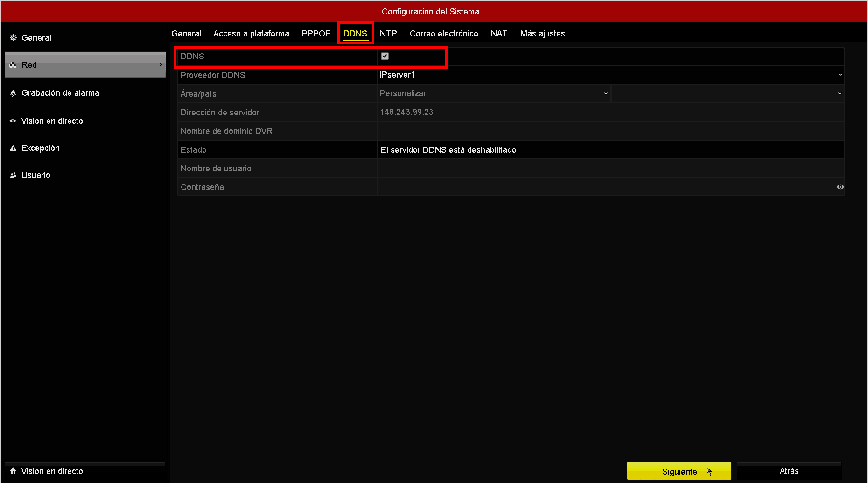Expand the Área/país Personalizar dropdown
Viewport: 868px width, 483px height.
[494, 93]
